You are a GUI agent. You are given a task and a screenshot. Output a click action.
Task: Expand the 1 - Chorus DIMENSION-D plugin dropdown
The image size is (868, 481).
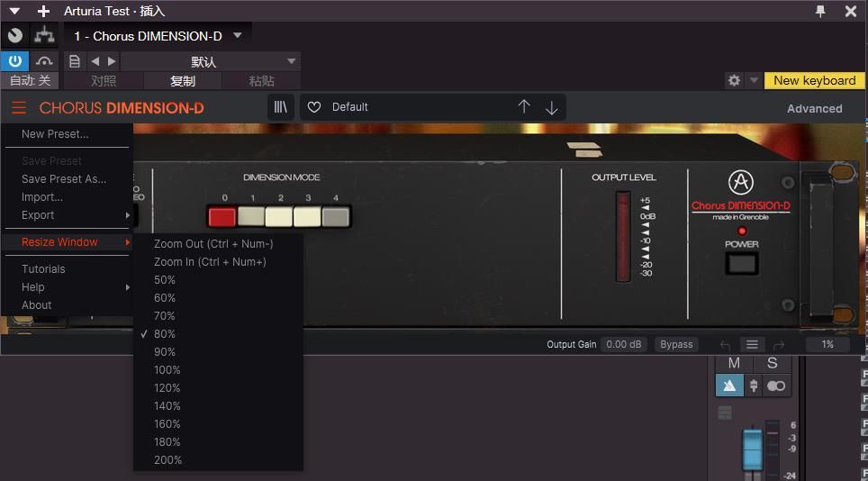(x=238, y=36)
